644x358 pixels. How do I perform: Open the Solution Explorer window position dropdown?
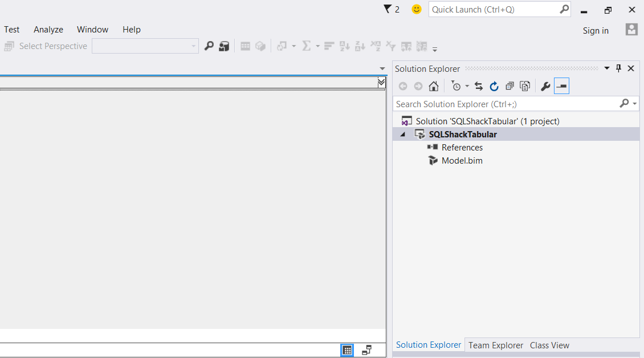click(x=607, y=68)
